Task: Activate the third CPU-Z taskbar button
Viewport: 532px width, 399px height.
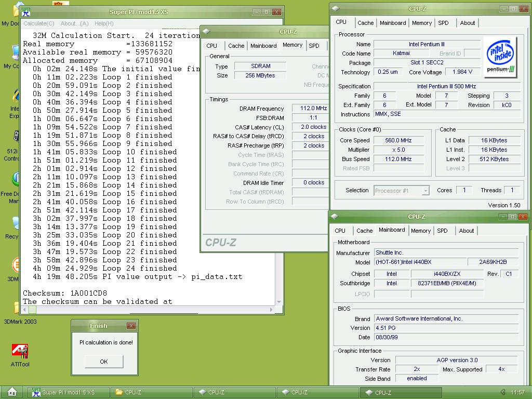Action: point(318,392)
